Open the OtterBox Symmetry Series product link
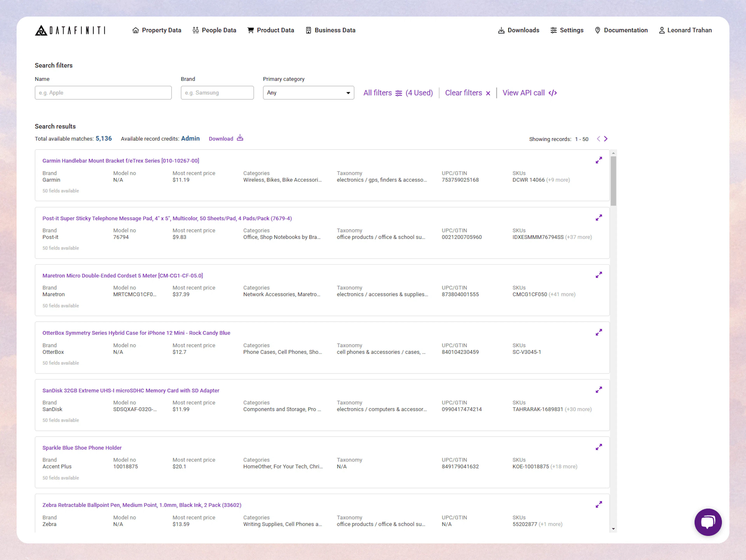746x560 pixels. (x=136, y=333)
